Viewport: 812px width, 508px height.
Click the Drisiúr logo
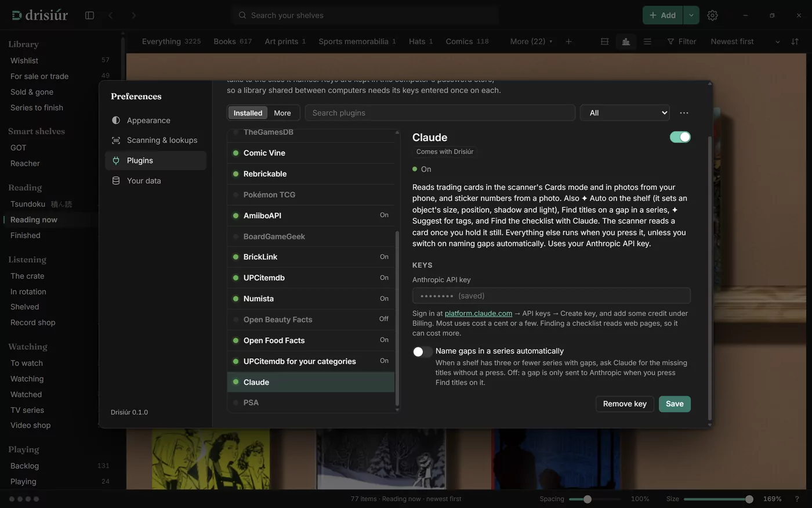click(40, 15)
